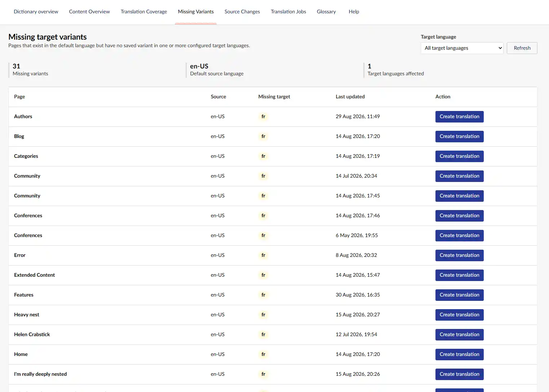Create translation for Authors page
Image resolution: width=549 pixels, height=392 pixels.
[x=460, y=117]
